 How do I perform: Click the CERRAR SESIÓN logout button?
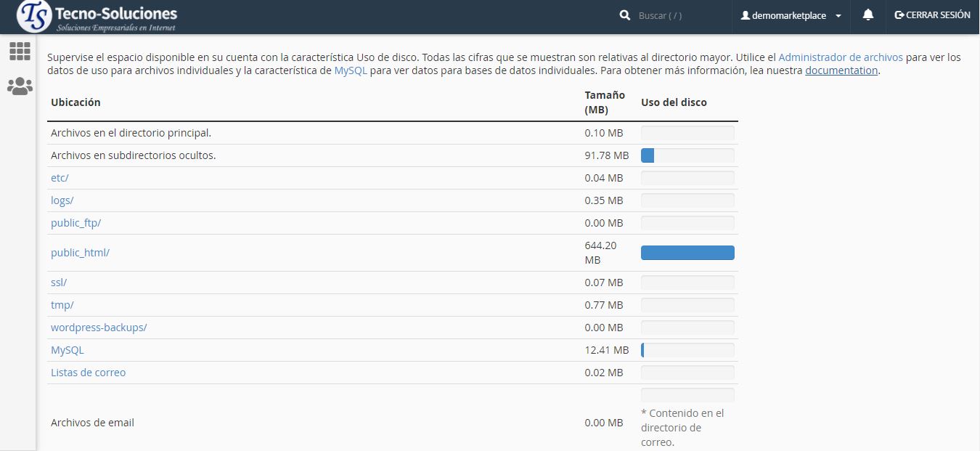[933, 15]
